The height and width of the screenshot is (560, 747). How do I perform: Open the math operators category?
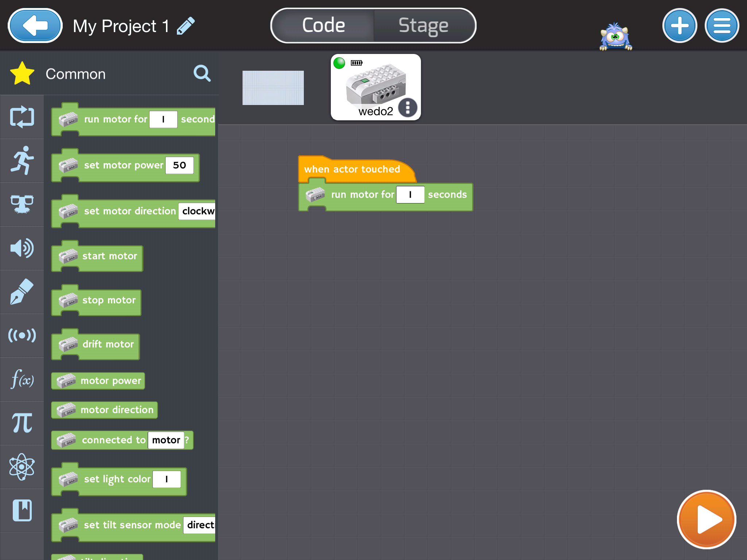tap(22, 423)
